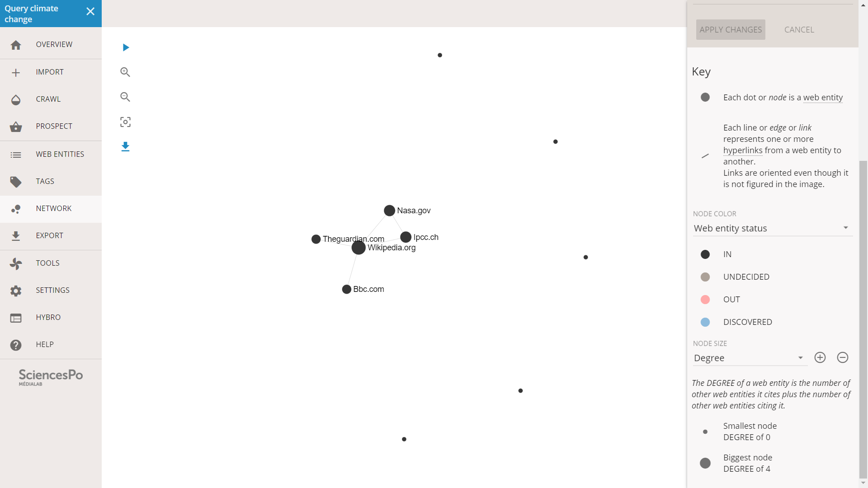Viewport: 868px width, 488px height.
Task: Toggle DISCOVERED status node visibility
Action: tap(705, 322)
